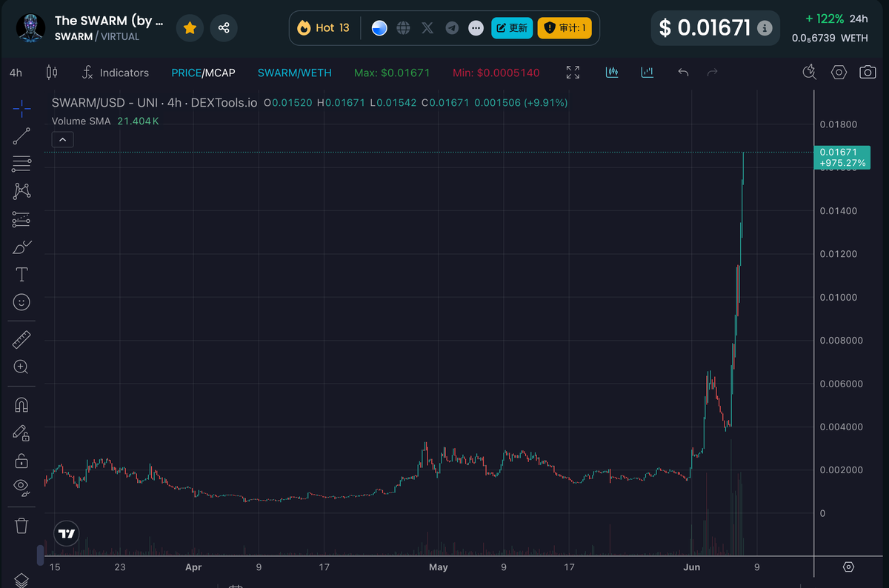
Task: Toggle lock all drawing tools
Action: point(22,461)
